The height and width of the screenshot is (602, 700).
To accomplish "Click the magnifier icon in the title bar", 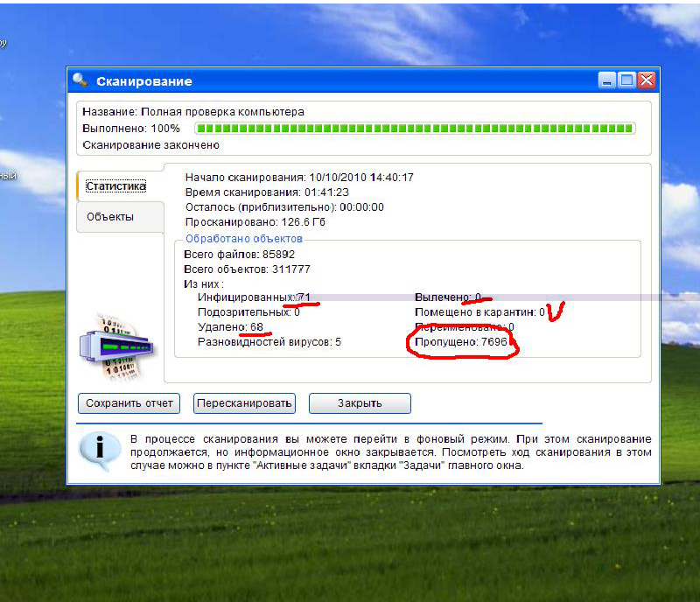I will (x=80, y=80).
